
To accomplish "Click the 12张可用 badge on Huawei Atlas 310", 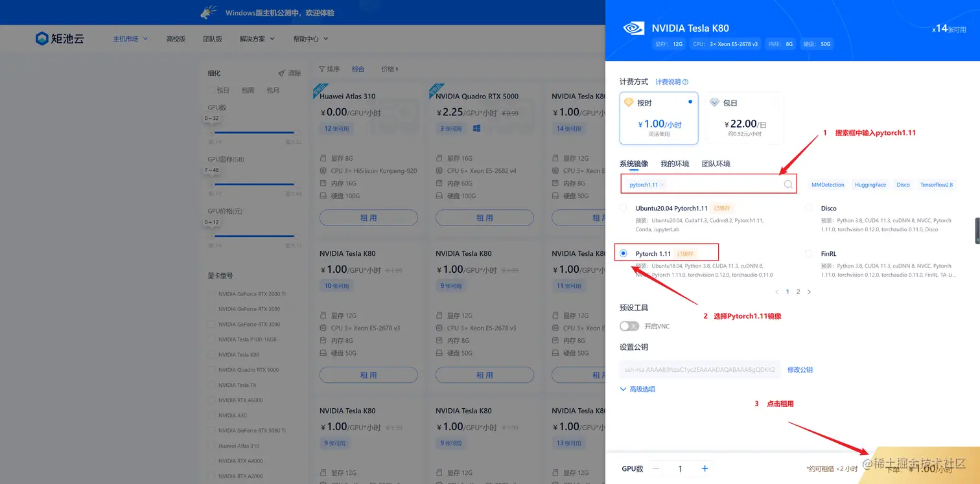I will pyautogui.click(x=337, y=129).
